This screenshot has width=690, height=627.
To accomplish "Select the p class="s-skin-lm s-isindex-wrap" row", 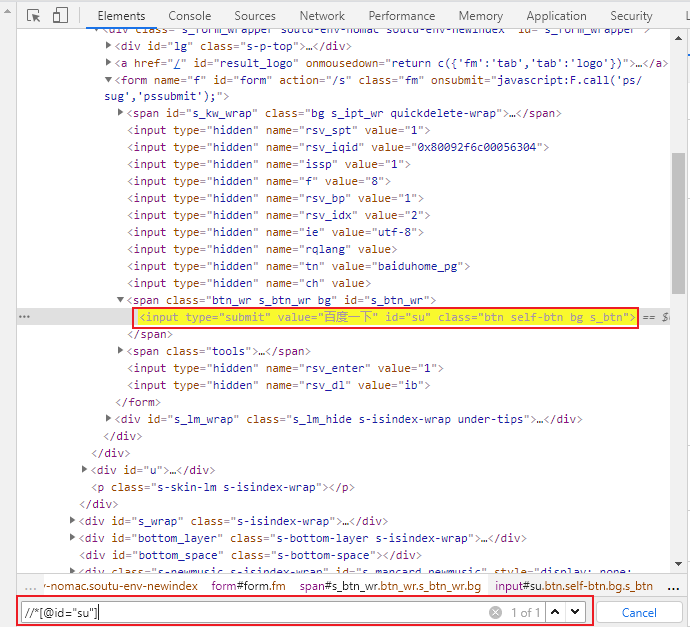I will 223,488.
